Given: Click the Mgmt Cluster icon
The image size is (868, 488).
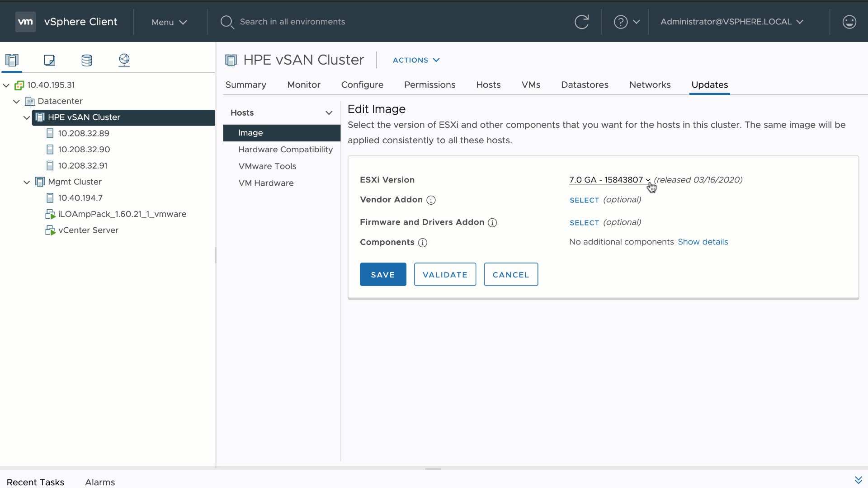Looking at the screenshot, I should pyautogui.click(x=40, y=182).
